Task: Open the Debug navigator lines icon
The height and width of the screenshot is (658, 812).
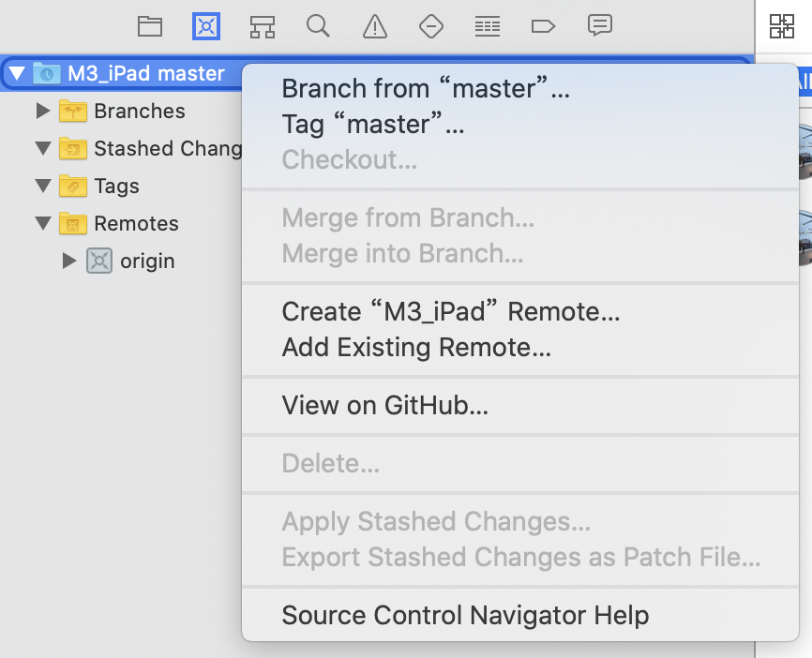Action: point(488,26)
